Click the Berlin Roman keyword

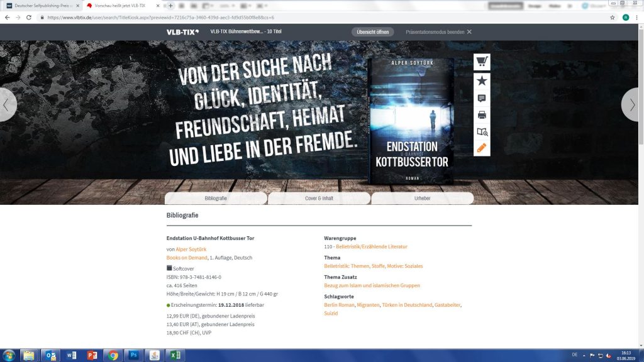339,305
